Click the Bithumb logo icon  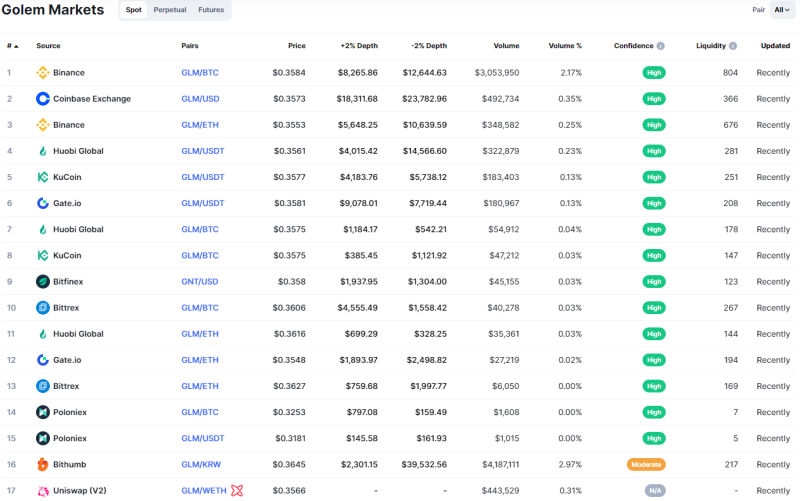click(x=43, y=464)
